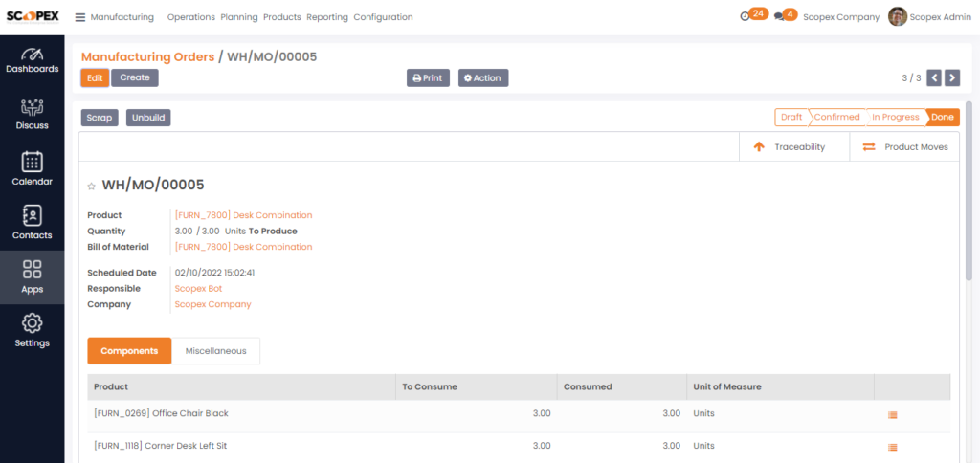Go to the previous record arrow
Image resolution: width=980 pixels, height=463 pixels.
coord(934,77)
